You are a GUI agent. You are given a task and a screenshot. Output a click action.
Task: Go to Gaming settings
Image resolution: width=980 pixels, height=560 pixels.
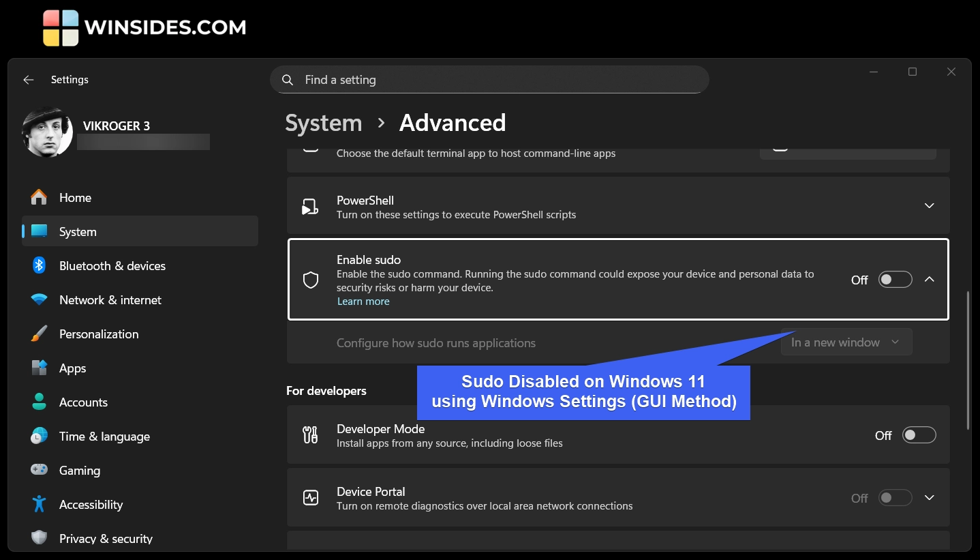140,470
